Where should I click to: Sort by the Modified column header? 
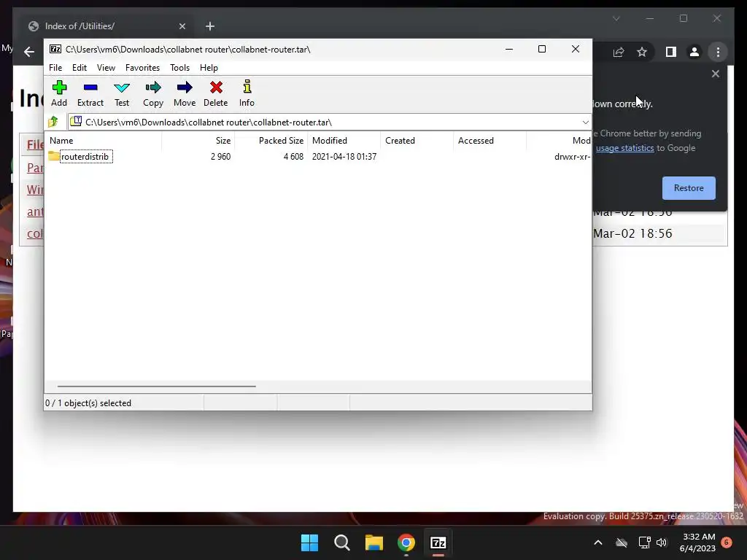point(344,141)
